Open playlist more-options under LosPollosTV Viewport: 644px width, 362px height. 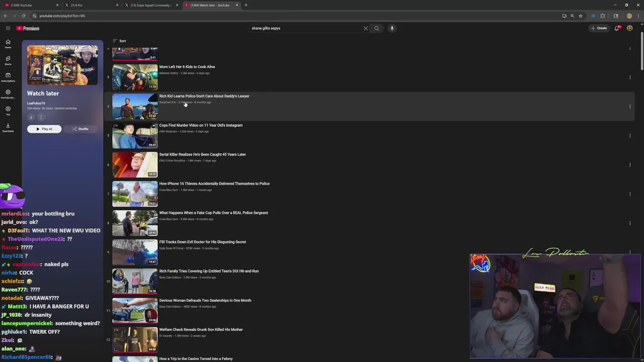pos(41,117)
